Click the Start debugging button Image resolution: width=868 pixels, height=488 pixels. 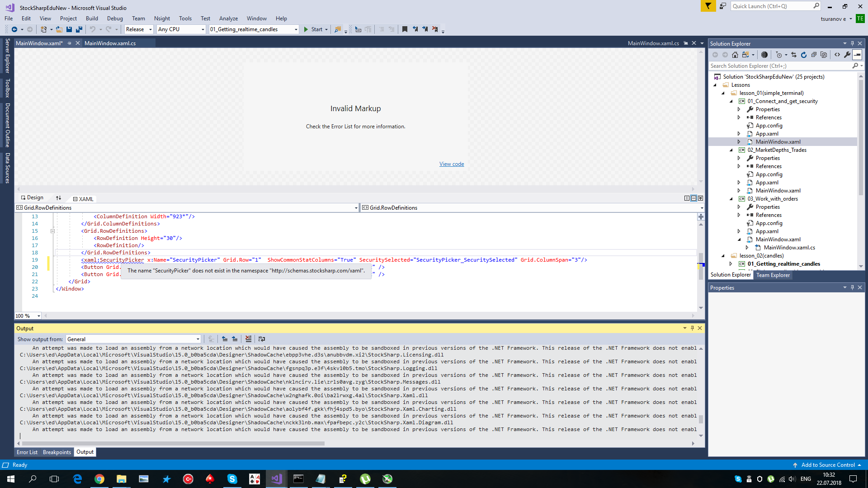point(313,29)
